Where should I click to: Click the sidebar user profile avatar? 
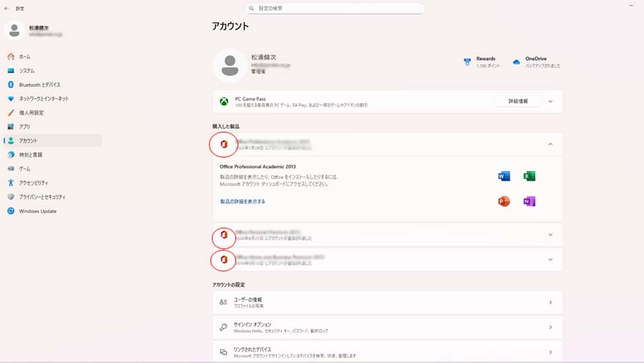(14, 30)
